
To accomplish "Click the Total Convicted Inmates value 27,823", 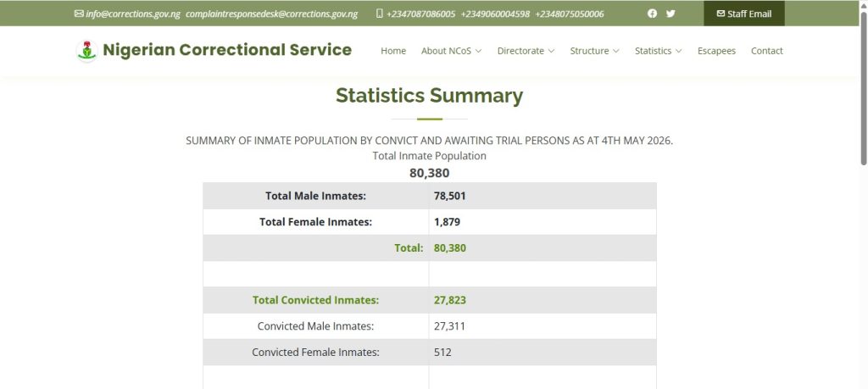I will [449, 300].
